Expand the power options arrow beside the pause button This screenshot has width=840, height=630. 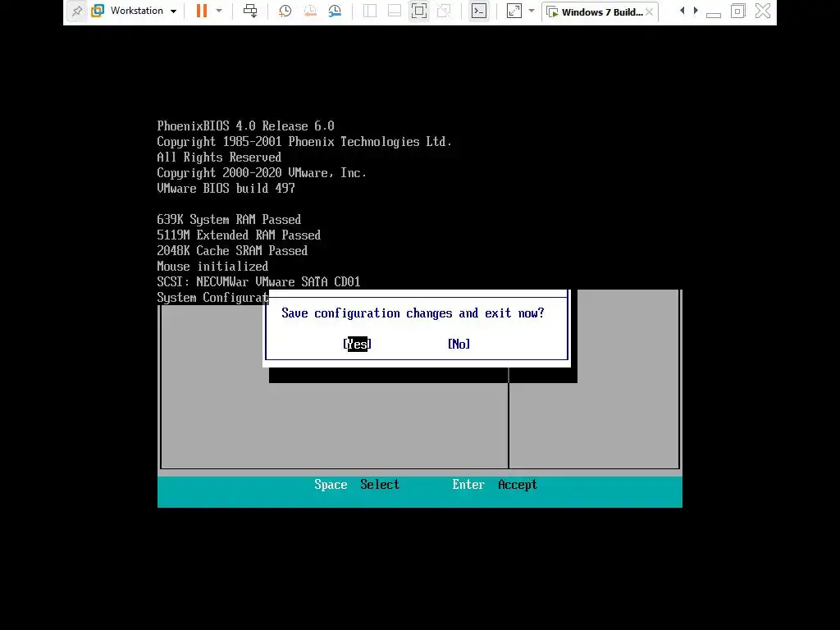pos(219,11)
